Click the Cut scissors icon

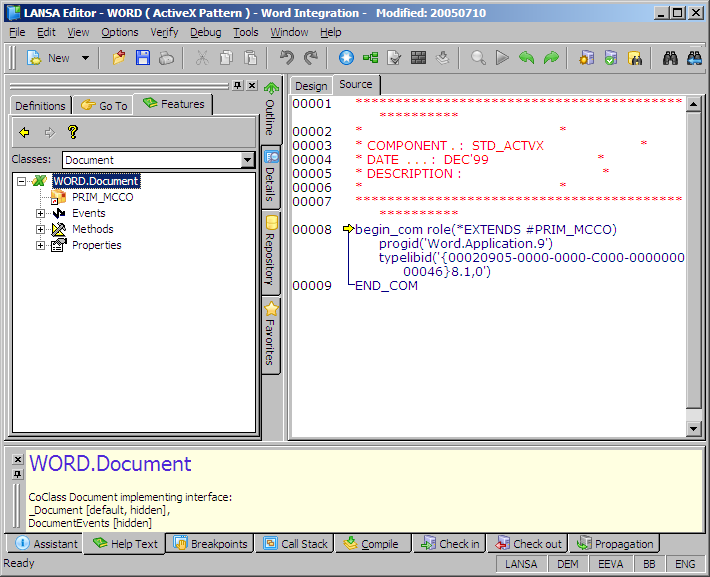tap(202, 58)
